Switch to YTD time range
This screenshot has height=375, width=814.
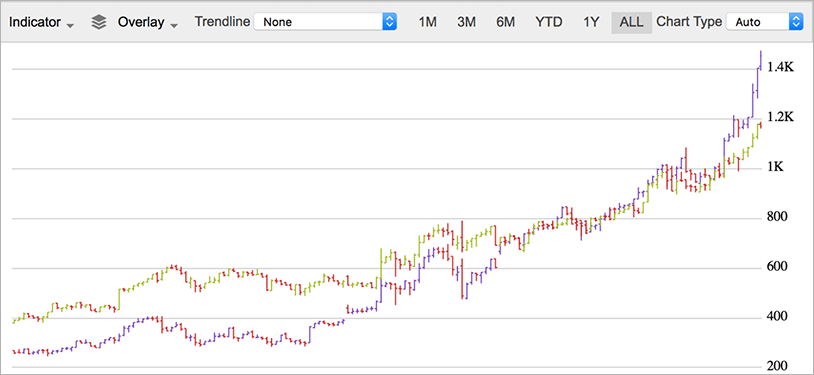[549, 22]
